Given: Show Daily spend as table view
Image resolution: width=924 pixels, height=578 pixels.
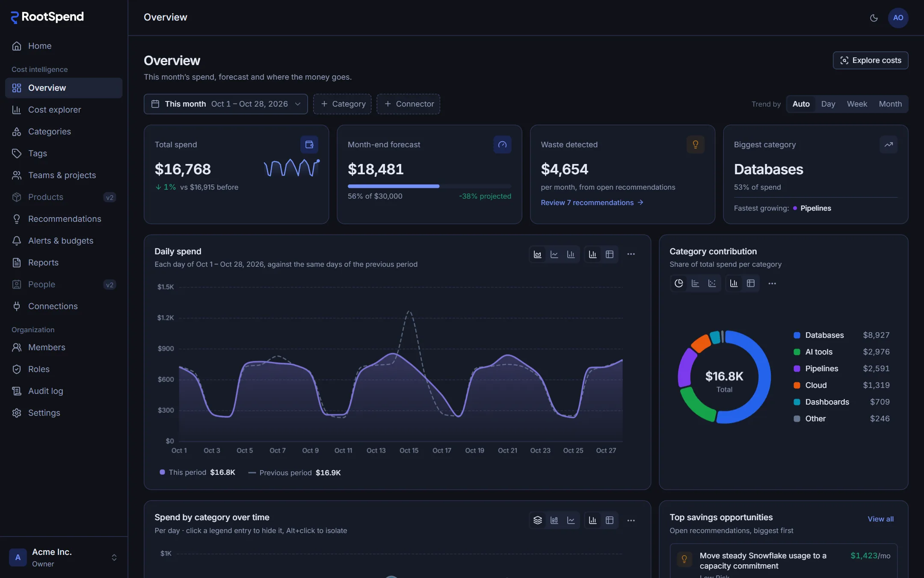Looking at the screenshot, I should click(x=610, y=254).
